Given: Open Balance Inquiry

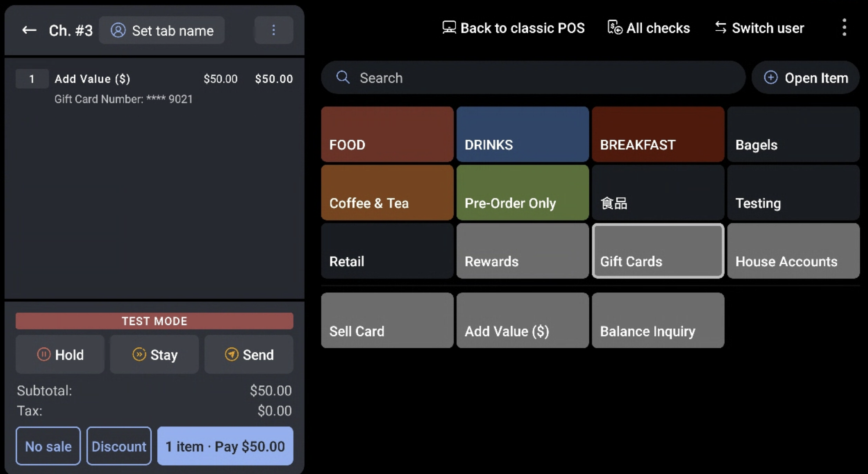Looking at the screenshot, I should pyautogui.click(x=658, y=320).
